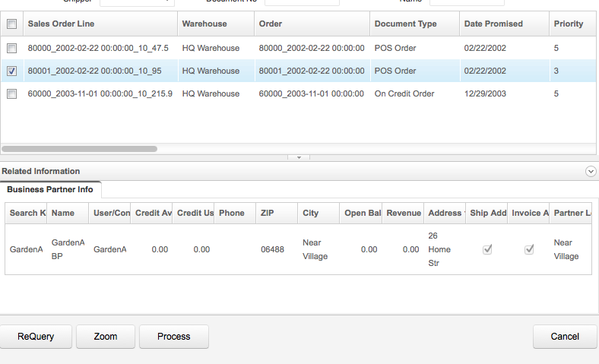Viewport: 599px width, 364px height.
Task: Uncheck the 80001_2002-02-22 order line checkbox
Action: (x=11, y=71)
